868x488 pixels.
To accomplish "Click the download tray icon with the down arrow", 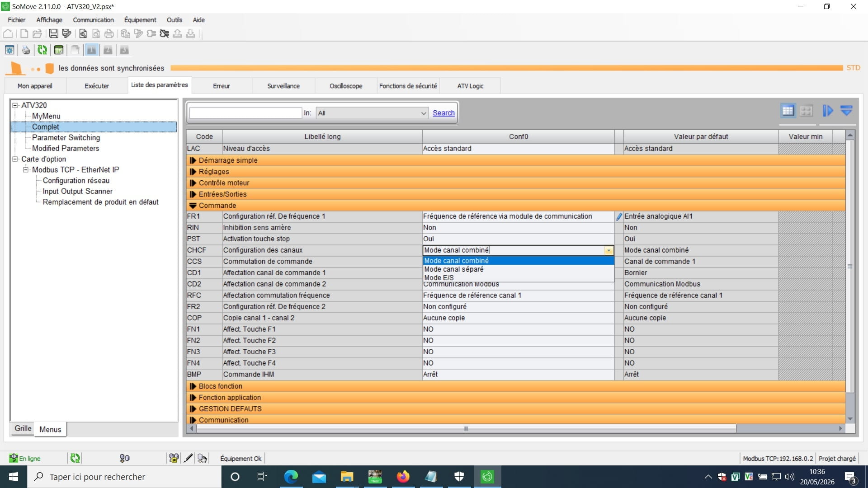I will pos(191,33).
